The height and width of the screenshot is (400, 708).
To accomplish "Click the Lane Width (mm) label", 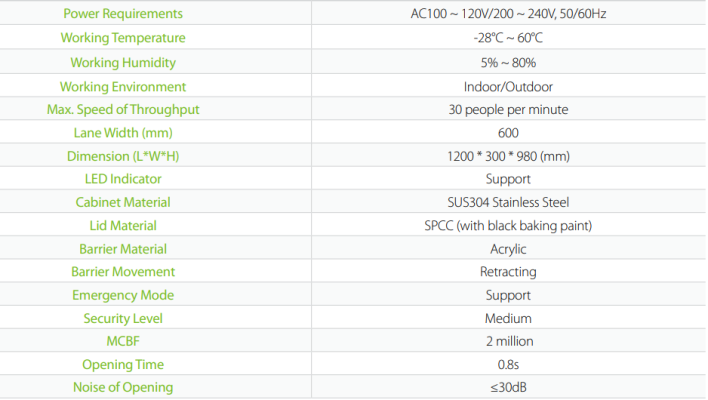I will pos(123,133).
